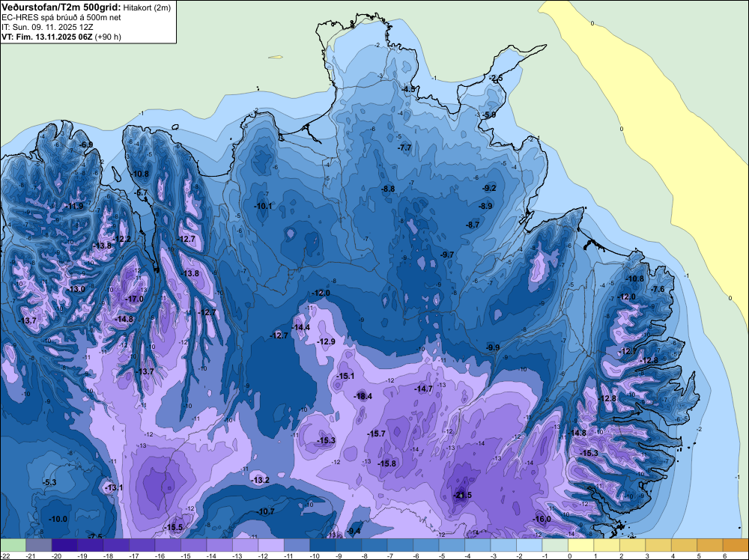This screenshot has width=749, height=560.
Task: Select the -14.4 temperature label
Action: coord(300,327)
